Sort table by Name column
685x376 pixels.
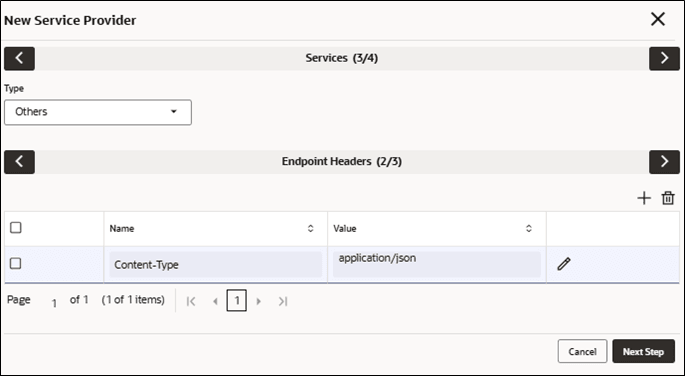(x=311, y=228)
